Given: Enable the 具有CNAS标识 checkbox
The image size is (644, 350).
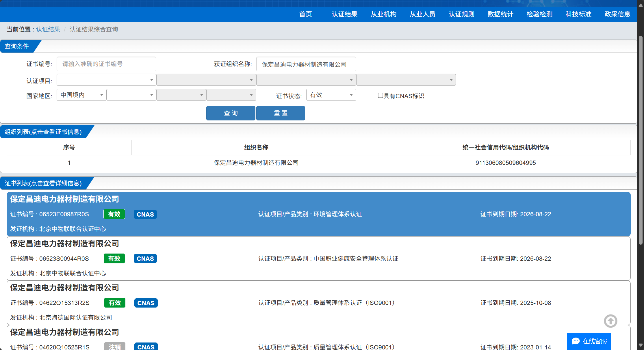Looking at the screenshot, I should (x=380, y=95).
